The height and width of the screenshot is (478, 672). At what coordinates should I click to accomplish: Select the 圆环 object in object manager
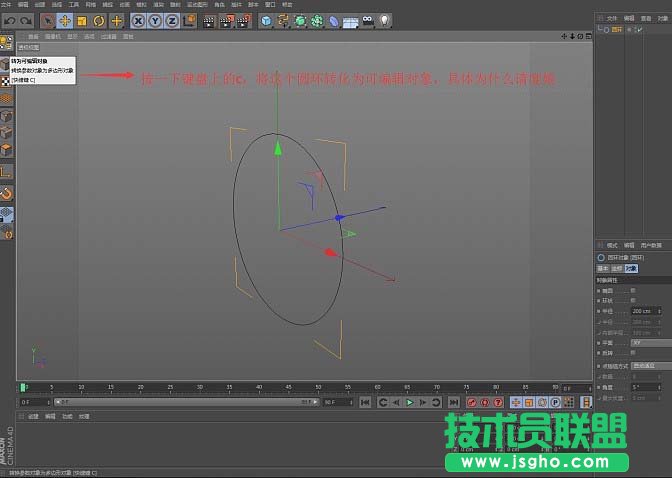(x=617, y=30)
